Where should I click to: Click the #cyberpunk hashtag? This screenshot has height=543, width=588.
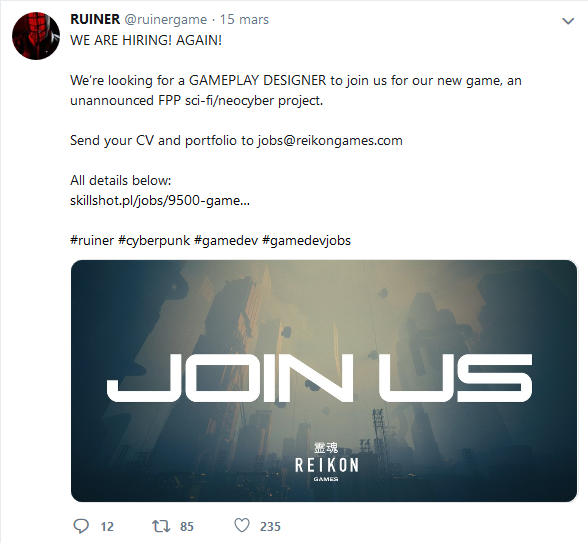(154, 241)
